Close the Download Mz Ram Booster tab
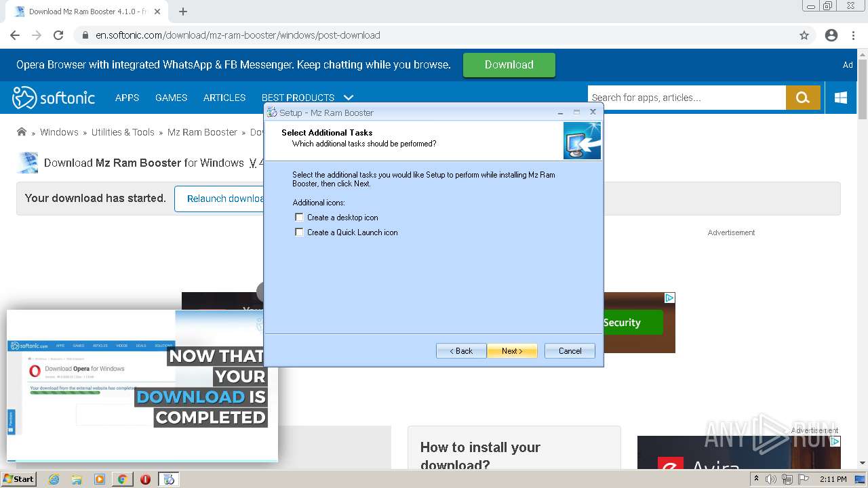 158,12
